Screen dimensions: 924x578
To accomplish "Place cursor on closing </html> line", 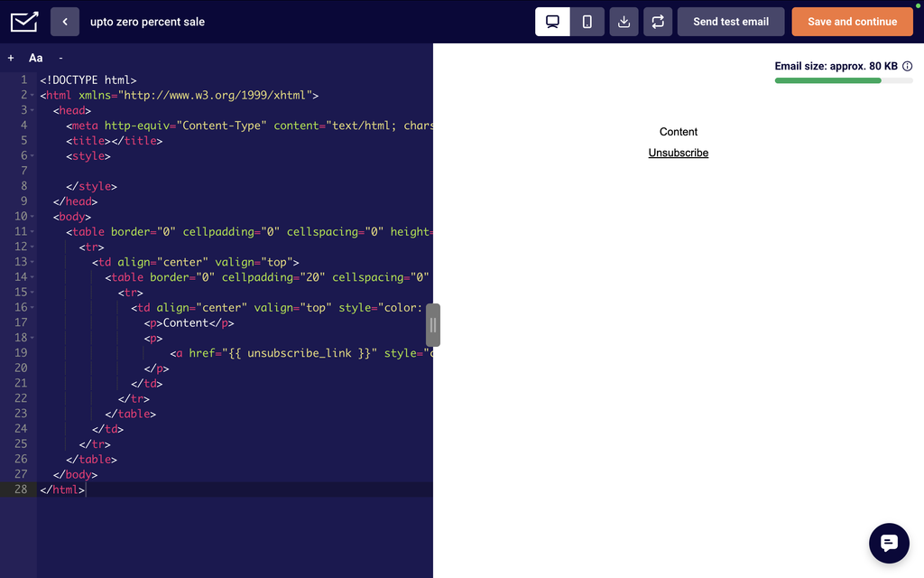I will (62, 489).
